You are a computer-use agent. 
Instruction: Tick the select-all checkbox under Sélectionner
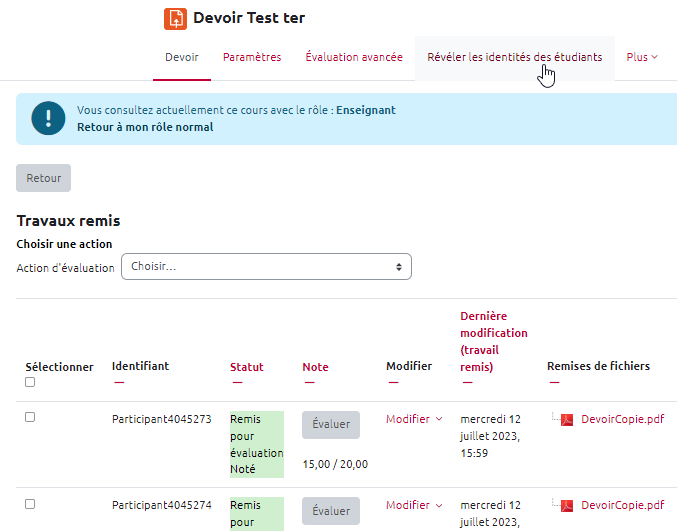coord(30,382)
